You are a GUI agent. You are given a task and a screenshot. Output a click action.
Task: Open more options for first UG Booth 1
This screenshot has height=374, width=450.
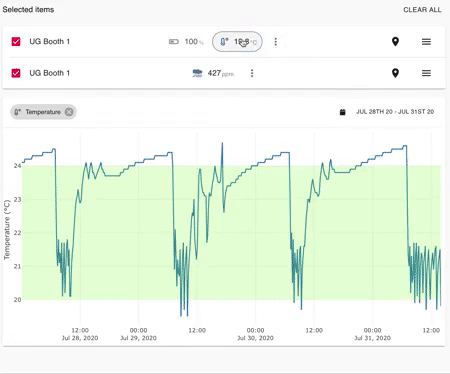275,42
